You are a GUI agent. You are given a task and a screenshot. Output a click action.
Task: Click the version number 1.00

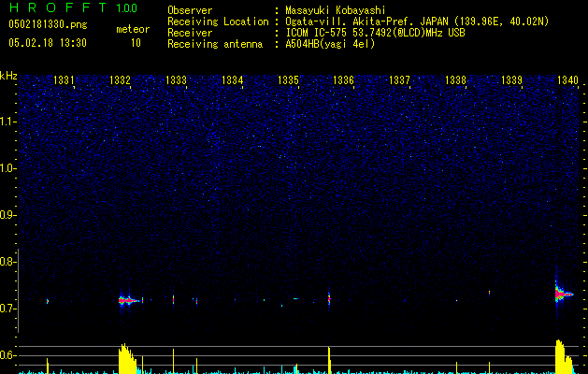pos(127,8)
